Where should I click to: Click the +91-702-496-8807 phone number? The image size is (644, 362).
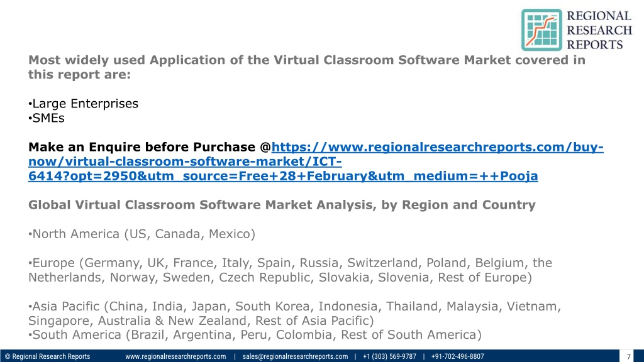[x=458, y=356]
